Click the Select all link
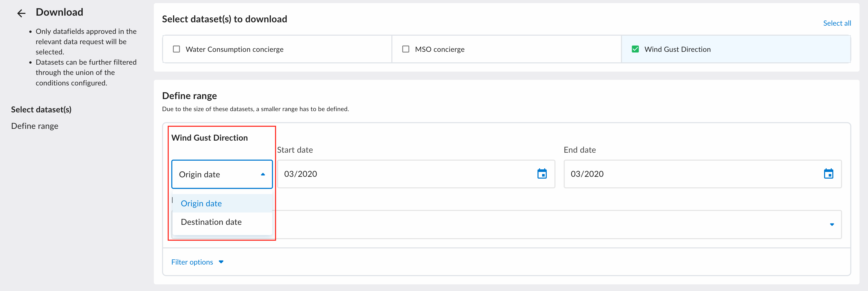Screen dimensions: 868x291 coord(837,23)
